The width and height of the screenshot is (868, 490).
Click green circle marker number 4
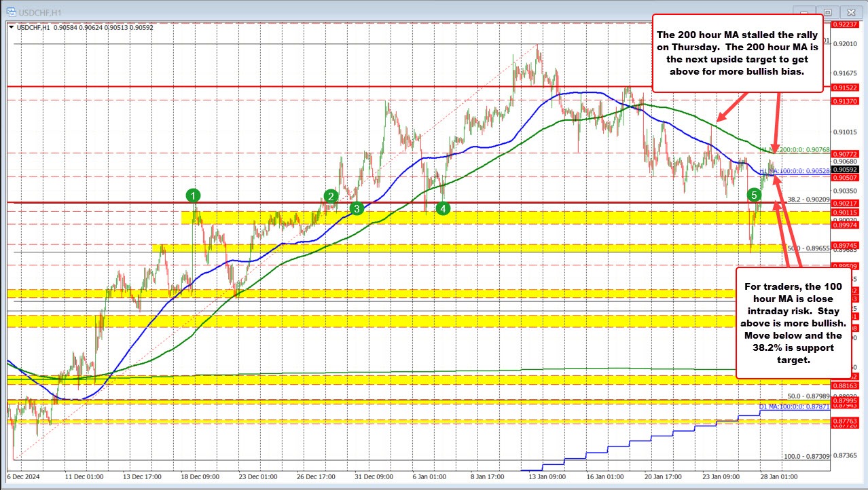[x=443, y=208]
